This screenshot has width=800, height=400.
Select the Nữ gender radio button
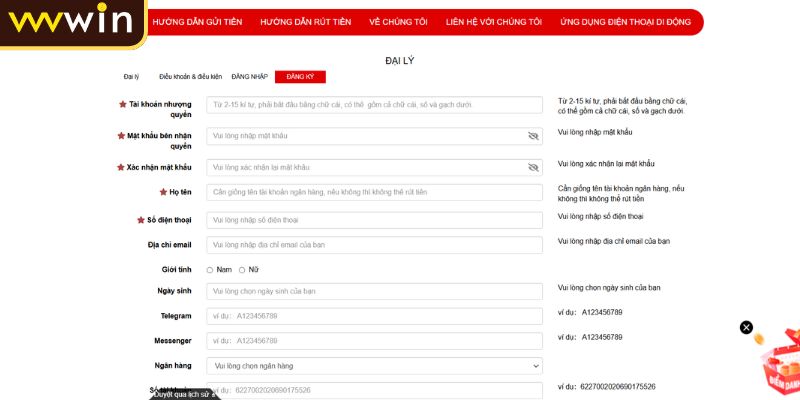(x=242, y=270)
